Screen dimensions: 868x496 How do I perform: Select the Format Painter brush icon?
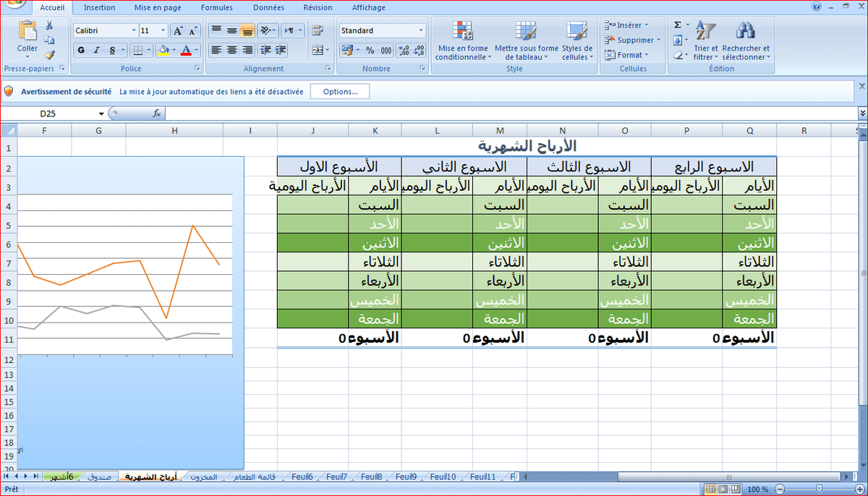49,54
